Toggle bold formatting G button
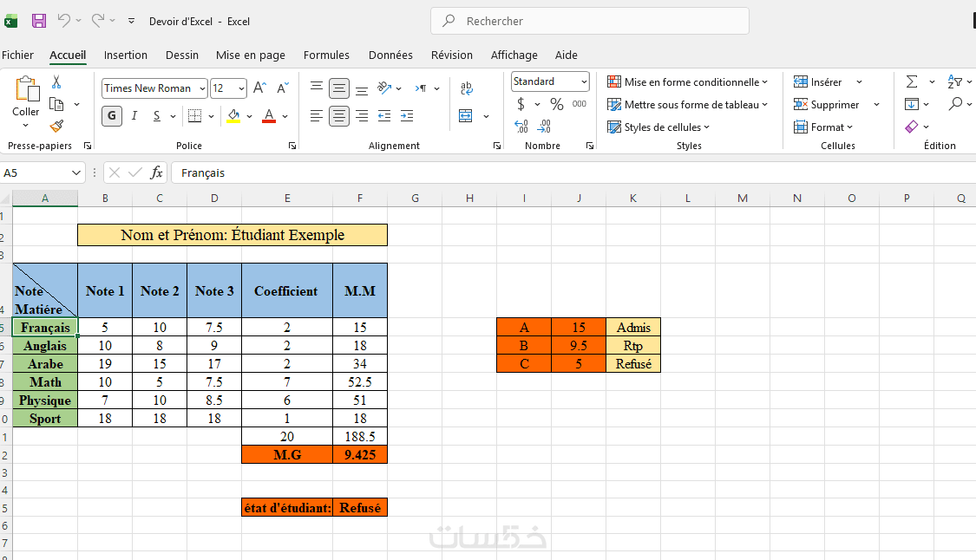This screenshot has width=976, height=560. click(111, 116)
